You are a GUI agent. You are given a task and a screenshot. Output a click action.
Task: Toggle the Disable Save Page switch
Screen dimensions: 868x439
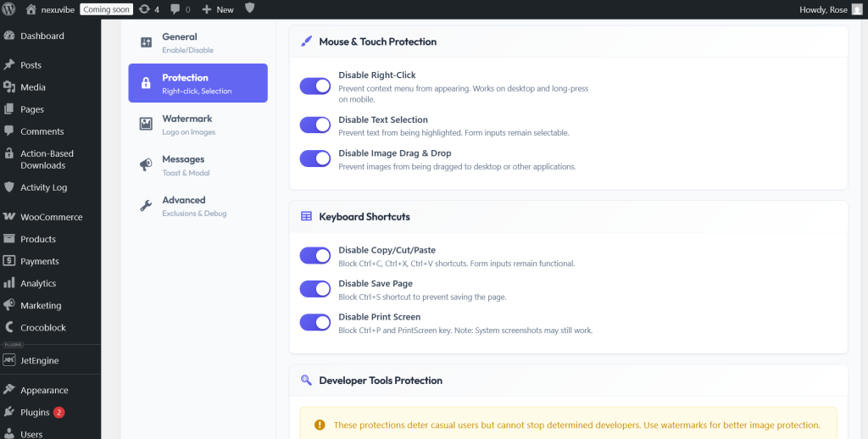pos(315,288)
